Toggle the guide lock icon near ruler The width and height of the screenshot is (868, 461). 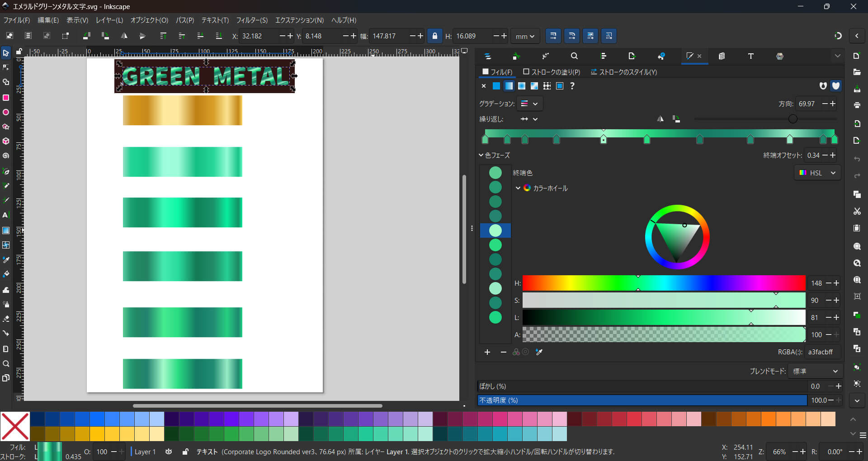(x=19, y=52)
